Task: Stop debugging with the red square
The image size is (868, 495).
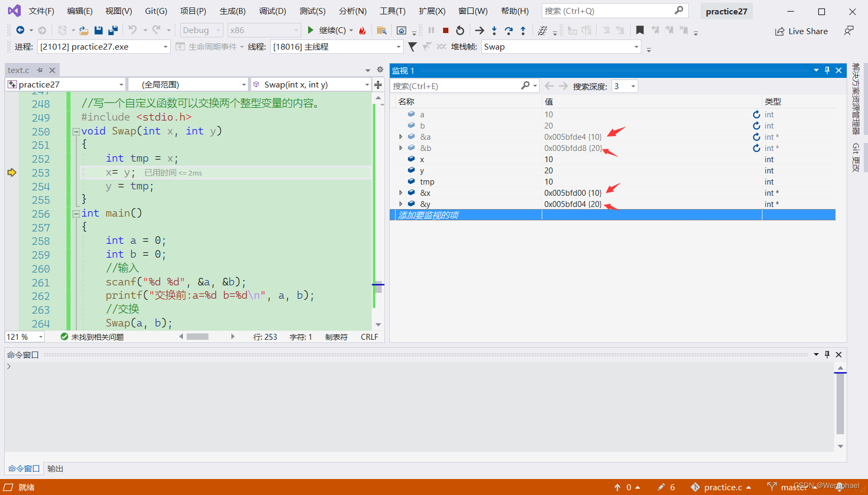Action: 446,30
